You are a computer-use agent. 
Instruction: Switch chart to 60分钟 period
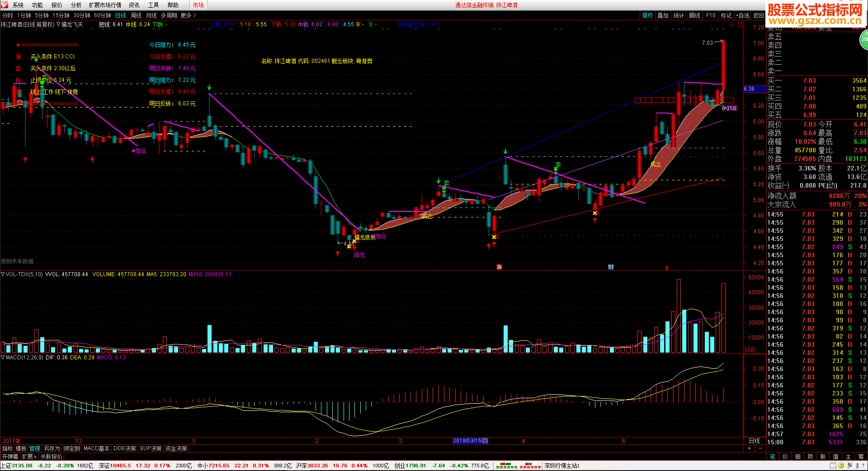tap(103, 15)
